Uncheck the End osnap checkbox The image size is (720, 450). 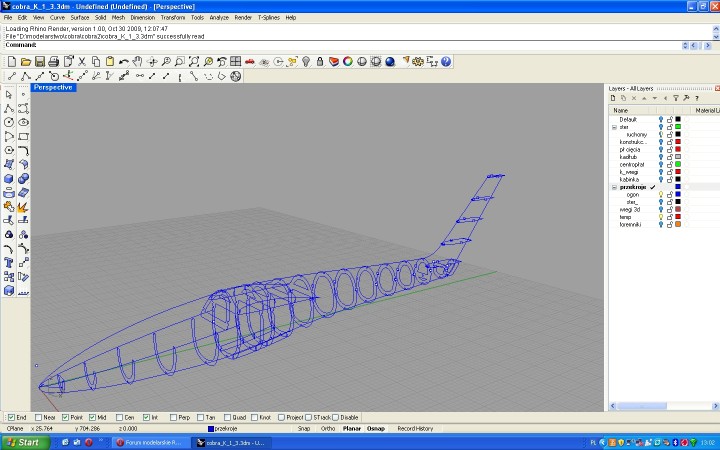pos(11,417)
